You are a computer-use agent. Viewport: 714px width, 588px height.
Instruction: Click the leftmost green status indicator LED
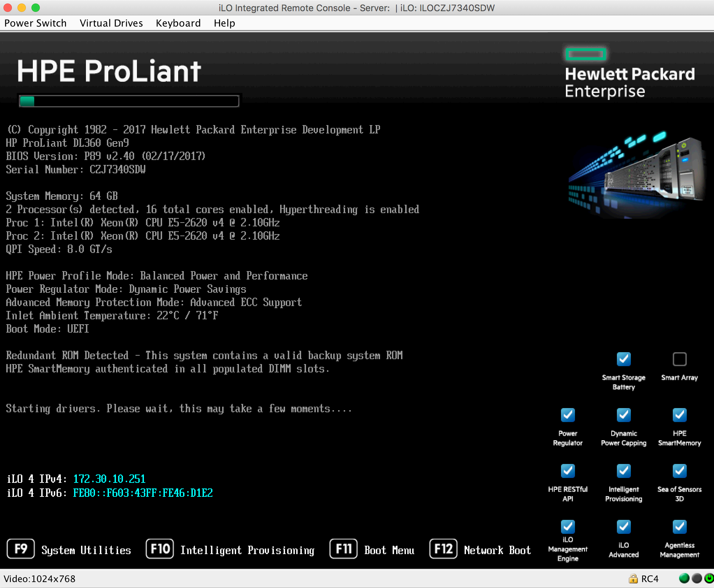click(684, 579)
